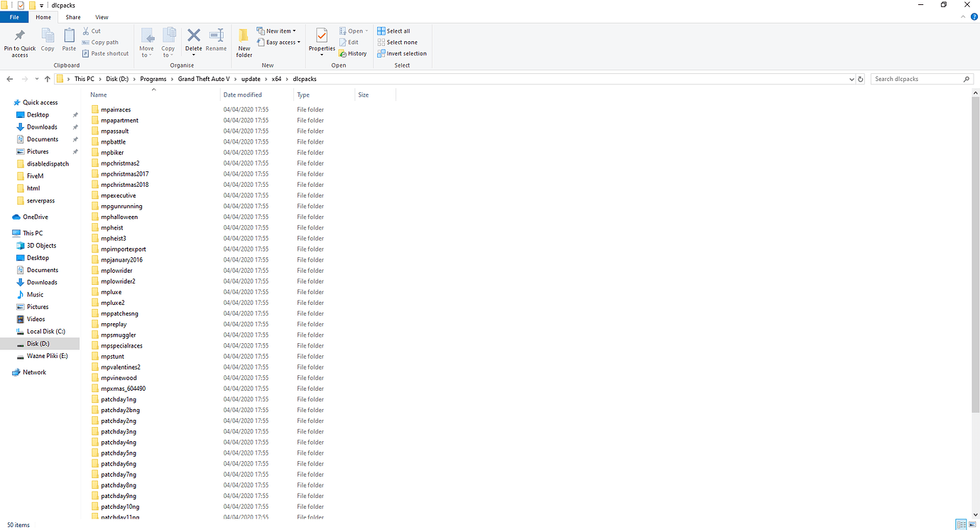Open Network in navigation pane
Image resolution: width=980 pixels, height=530 pixels.
coord(34,372)
